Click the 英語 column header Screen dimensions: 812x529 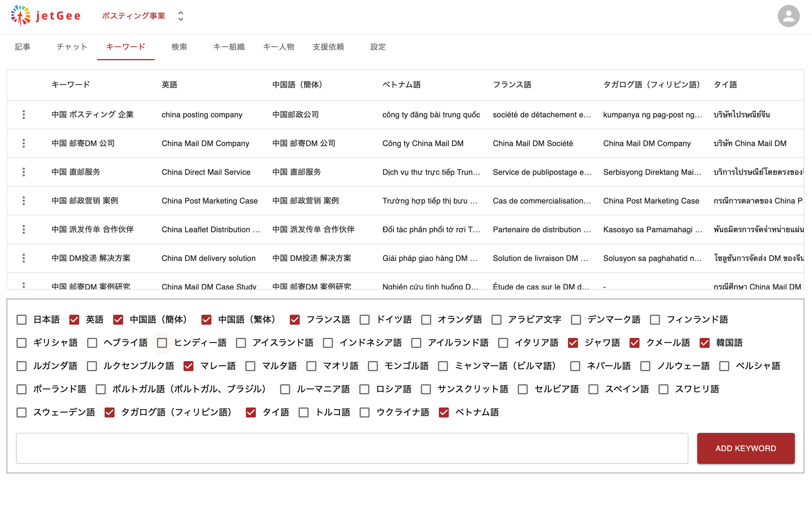[x=169, y=84]
